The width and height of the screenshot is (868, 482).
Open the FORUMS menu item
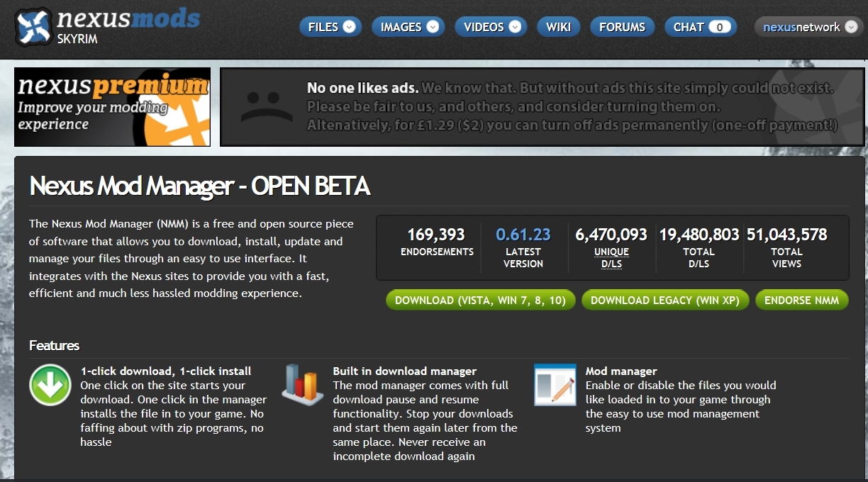622,27
